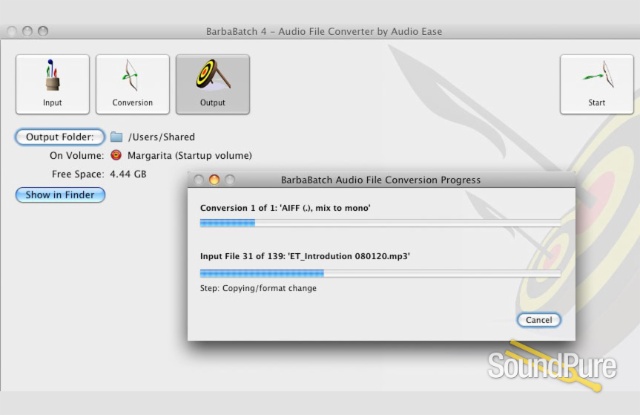
Task: Select the Output target toolbar icon
Action: pos(212,83)
